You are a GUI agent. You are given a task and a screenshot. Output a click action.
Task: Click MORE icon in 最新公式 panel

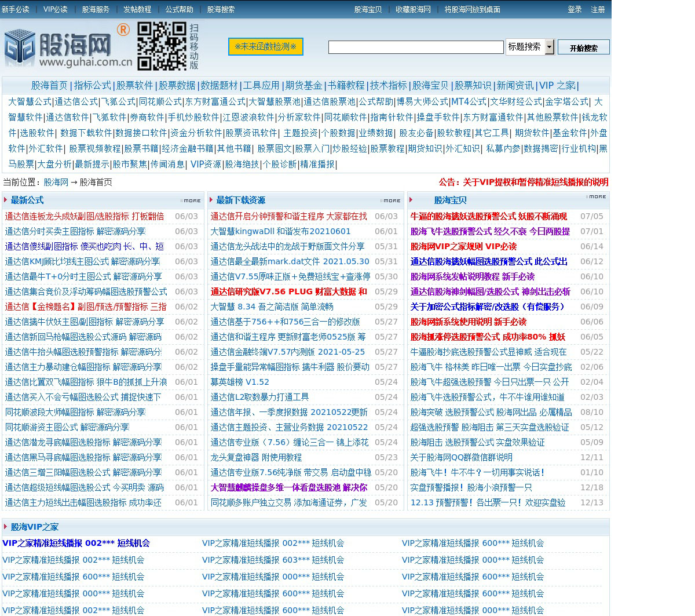(x=191, y=201)
